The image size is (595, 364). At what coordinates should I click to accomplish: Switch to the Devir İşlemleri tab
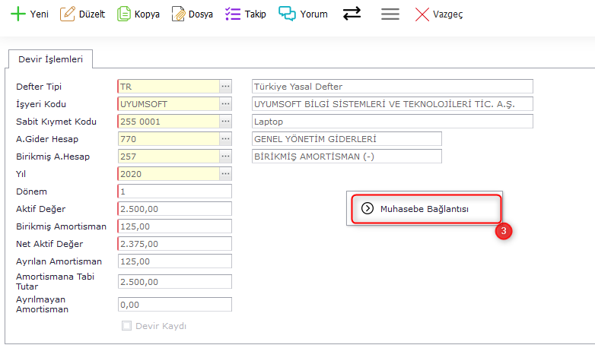click(x=50, y=59)
